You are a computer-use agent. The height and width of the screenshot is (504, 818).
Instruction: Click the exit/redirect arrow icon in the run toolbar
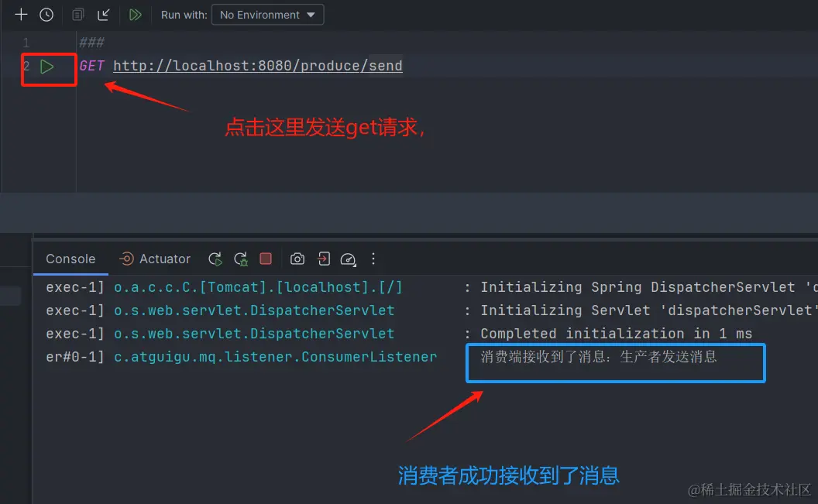pyautogui.click(x=324, y=259)
